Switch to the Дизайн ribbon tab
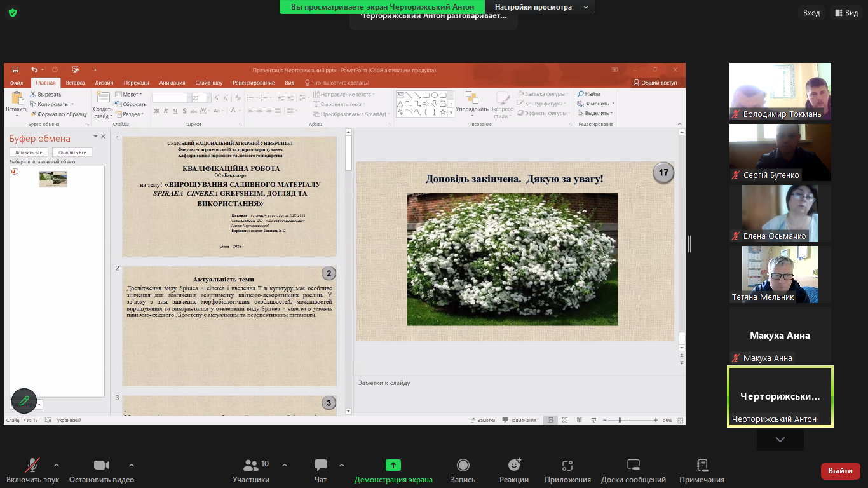This screenshot has width=868, height=488. tap(104, 83)
